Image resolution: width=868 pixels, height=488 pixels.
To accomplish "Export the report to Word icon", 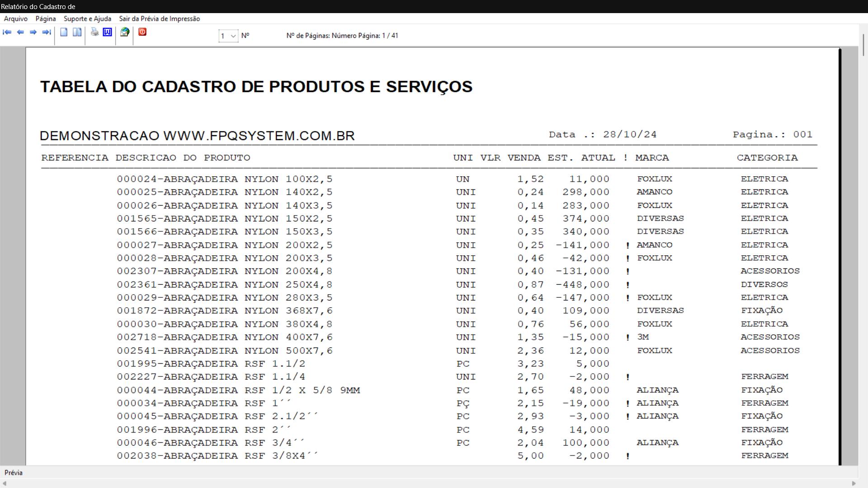I will pos(107,32).
